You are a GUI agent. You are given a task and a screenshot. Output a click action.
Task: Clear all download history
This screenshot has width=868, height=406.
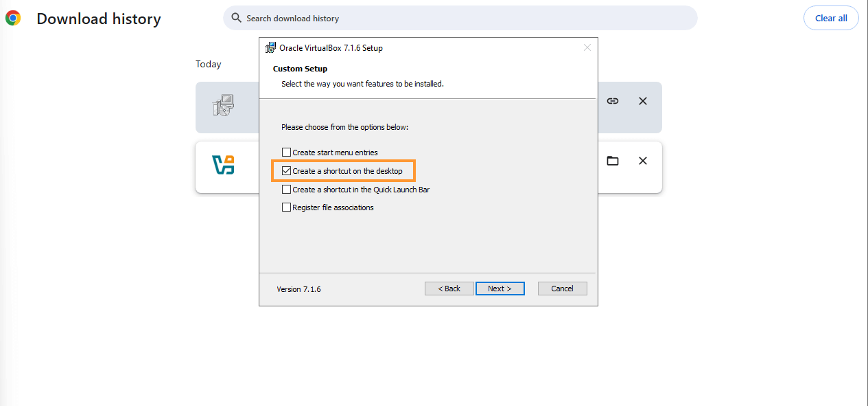pos(831,19)
